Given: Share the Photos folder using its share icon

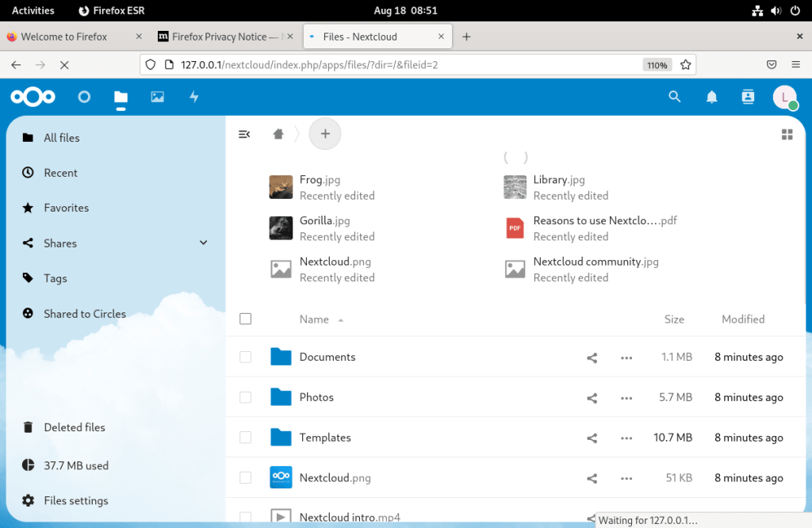Looking at the screenshot, I should (592, 397).
